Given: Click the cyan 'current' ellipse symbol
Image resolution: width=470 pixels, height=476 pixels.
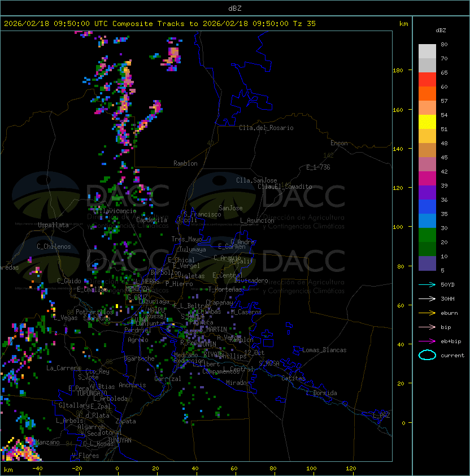Looking at the screenshot, I should [x=427, y=355].
